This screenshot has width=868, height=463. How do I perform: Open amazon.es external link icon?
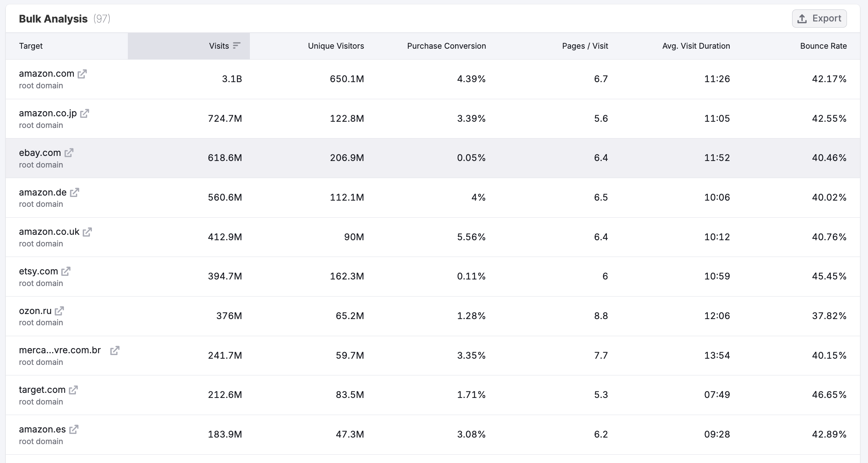pos(74,429)
